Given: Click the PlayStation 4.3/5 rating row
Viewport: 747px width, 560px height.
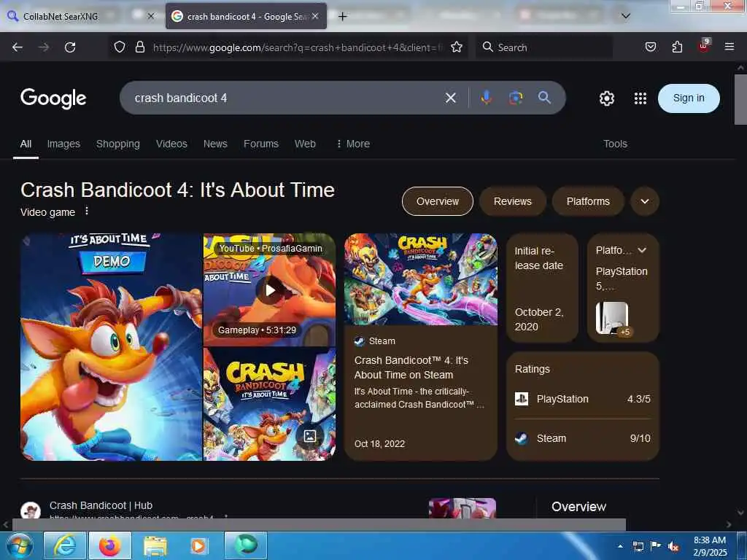Looking at the screenshot, I should [583, 399].
